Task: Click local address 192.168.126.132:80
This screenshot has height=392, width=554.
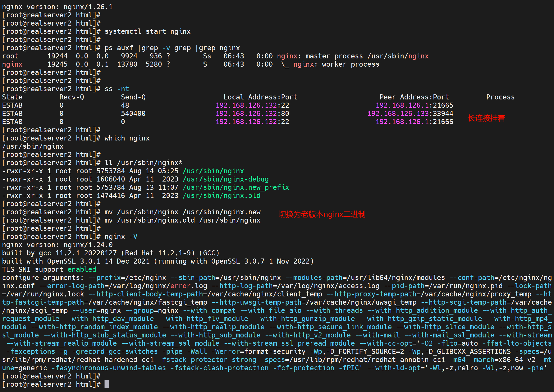Action: (x=252, y=113)
